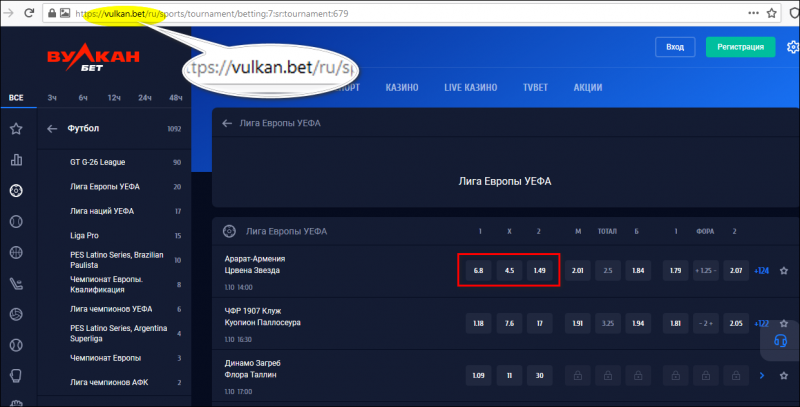Open the browser three-dots page actions menu
This screenshot has height=407, width=800.
click(x=754, y=13)
